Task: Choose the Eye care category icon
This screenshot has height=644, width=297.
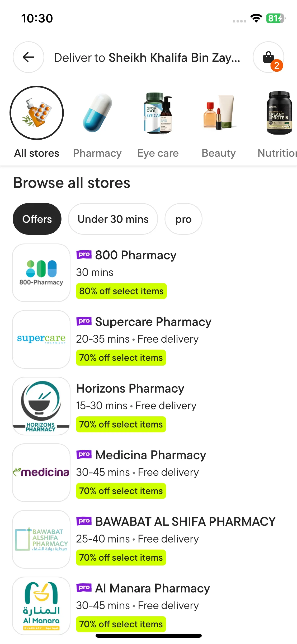Action: tap(158, 113)
